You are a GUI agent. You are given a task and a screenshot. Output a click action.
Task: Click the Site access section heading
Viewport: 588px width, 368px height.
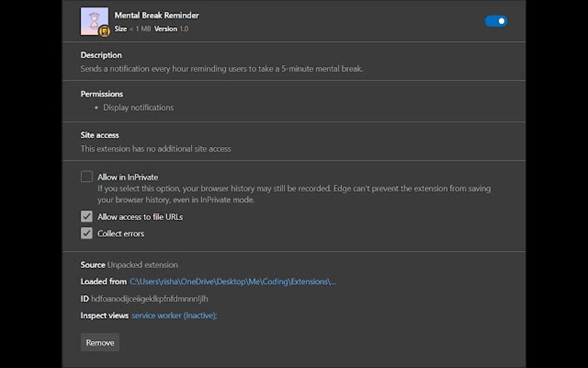coord(99,134)
